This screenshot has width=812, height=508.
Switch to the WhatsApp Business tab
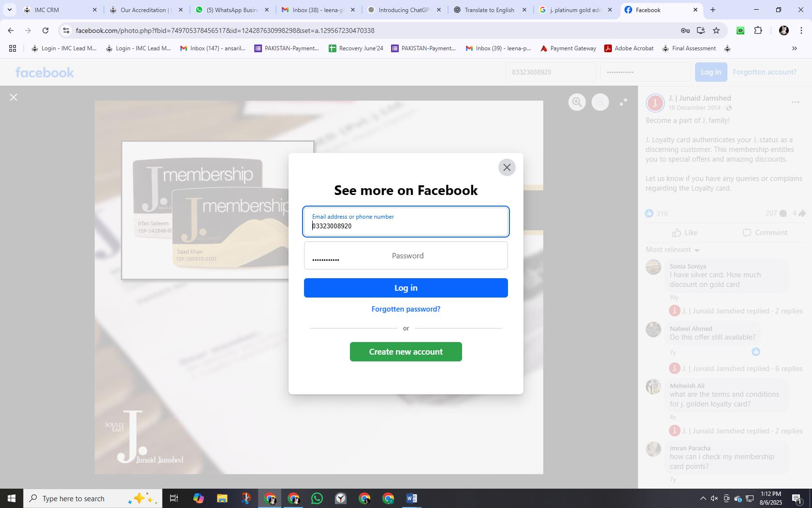[x=232, y=10]
